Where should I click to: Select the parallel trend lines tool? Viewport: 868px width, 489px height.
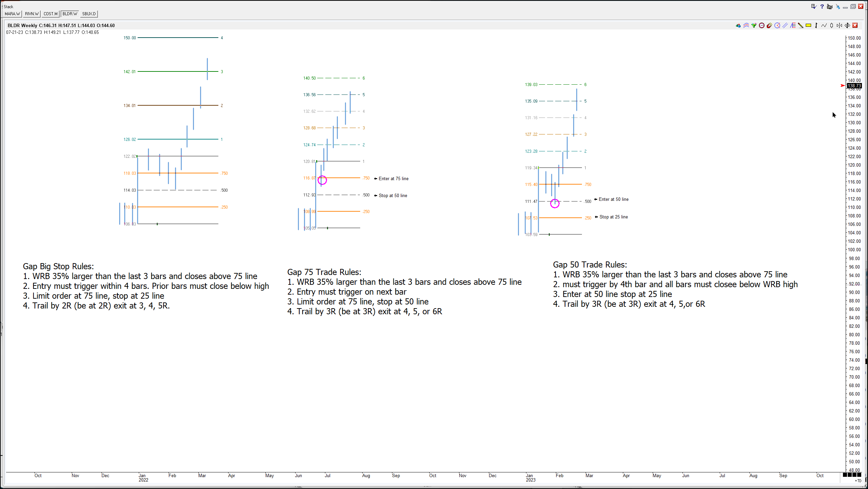(x=785, y=25)
